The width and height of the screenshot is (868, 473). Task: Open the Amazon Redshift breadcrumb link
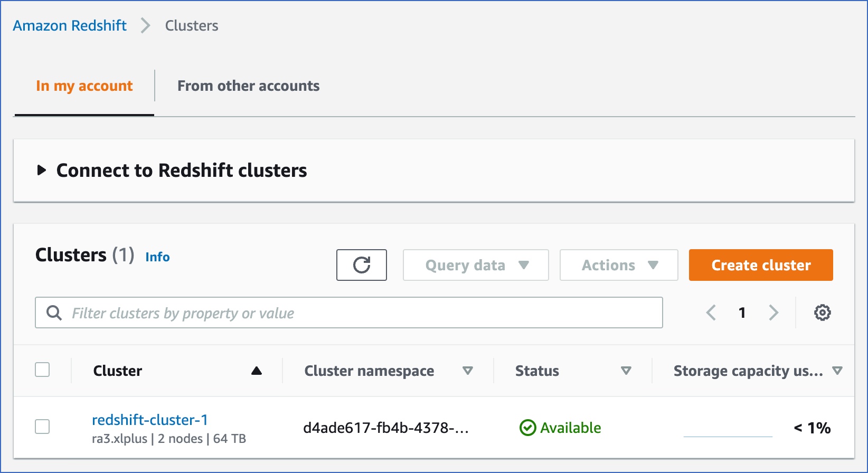click(x=70, y=25)
